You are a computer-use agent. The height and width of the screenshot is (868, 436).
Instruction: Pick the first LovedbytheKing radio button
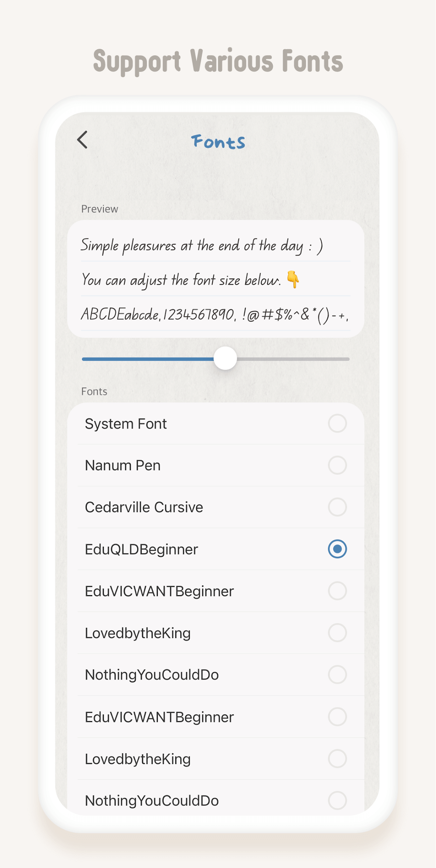[337, 633]
